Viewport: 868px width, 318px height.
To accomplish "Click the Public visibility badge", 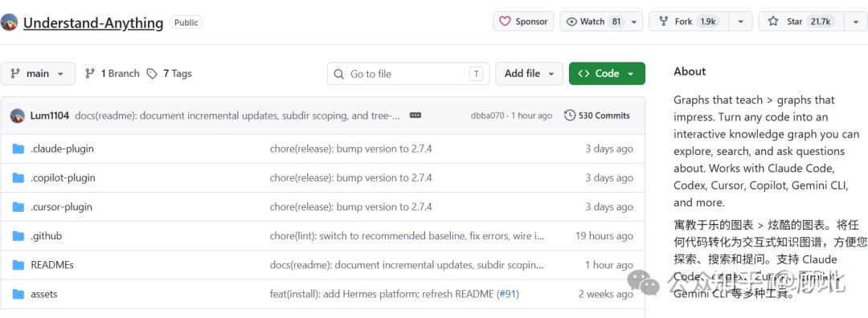I will tap(186, 22).
